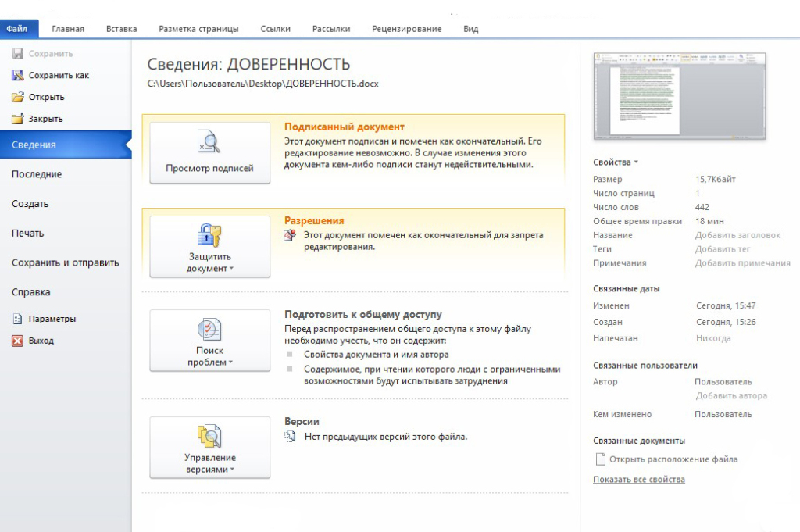Click the Просмотр подписей button
Screen dimensions: 800x532
click(x=209, y=153)
